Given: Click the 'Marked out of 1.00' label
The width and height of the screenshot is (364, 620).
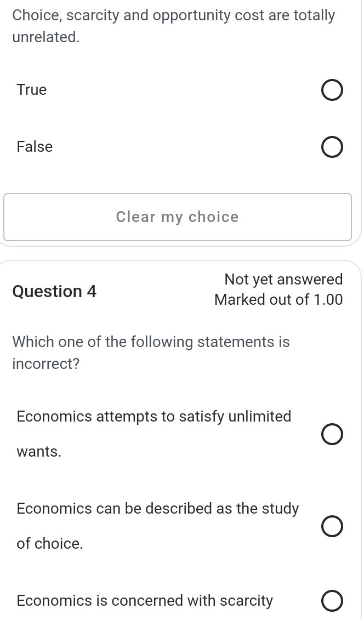Looking at the screenshot, I should (278, 299).
